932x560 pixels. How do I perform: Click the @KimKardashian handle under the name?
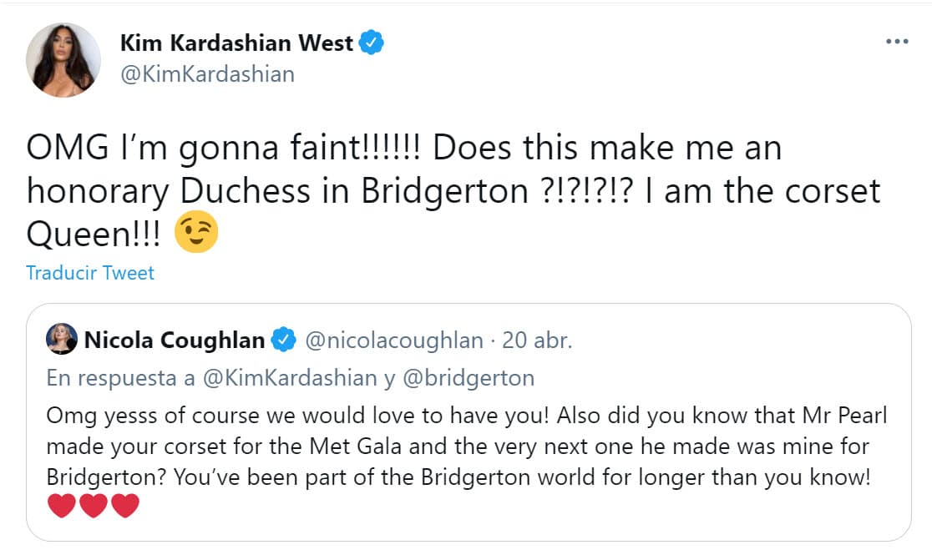coord(210,74)
